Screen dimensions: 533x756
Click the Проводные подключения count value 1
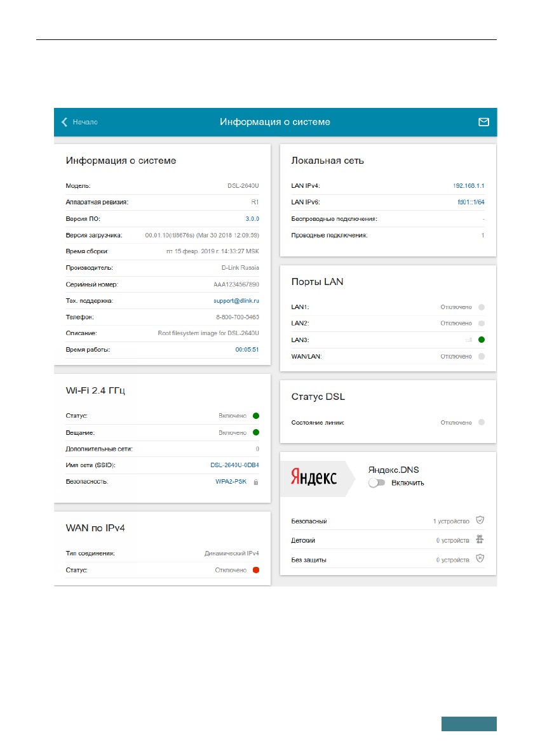coord(482,235)
